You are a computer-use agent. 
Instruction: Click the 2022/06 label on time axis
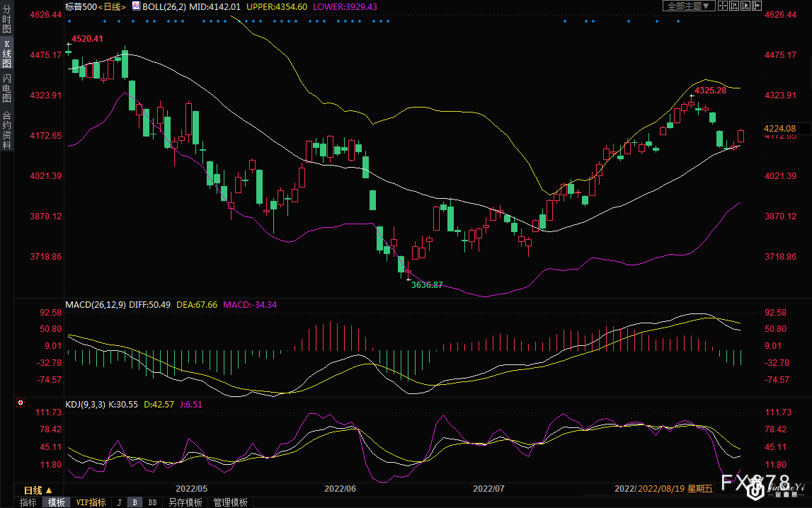click(x=340, y=489)
